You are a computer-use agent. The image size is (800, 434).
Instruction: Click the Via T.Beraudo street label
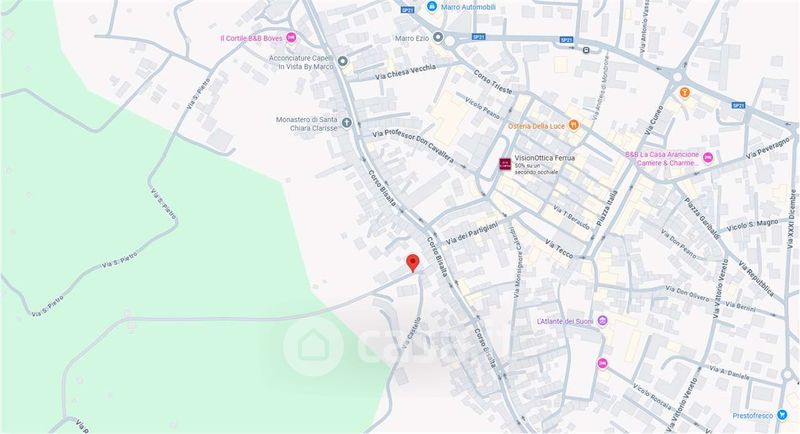(x=571, y=217)
